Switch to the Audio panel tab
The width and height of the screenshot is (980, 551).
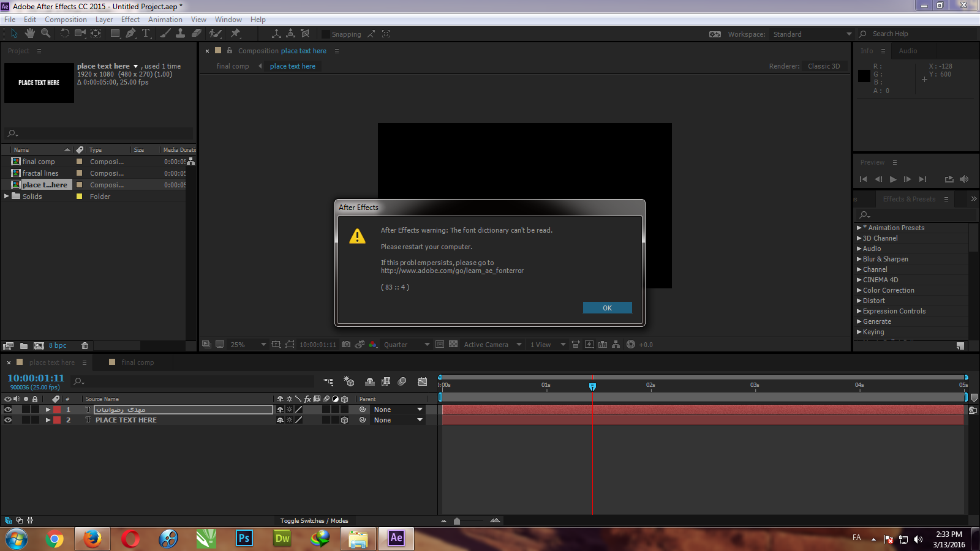[908, 51]
